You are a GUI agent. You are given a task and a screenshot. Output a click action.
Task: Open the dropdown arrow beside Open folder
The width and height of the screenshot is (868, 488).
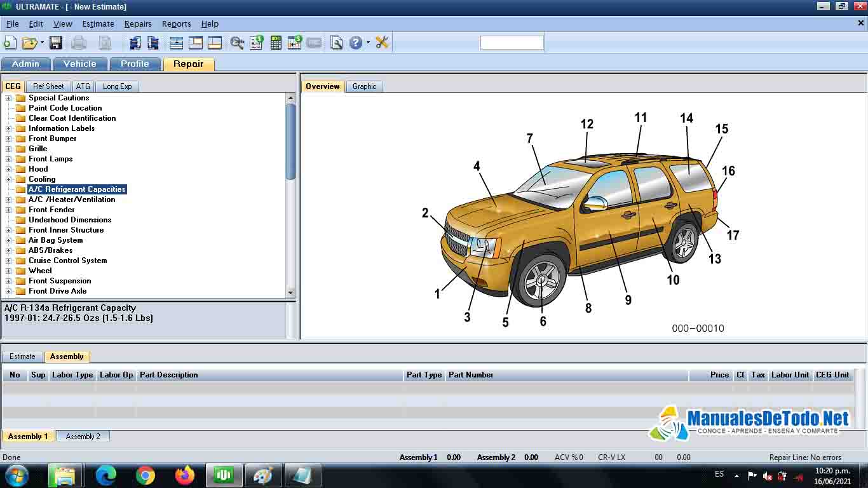pos(42,43)
